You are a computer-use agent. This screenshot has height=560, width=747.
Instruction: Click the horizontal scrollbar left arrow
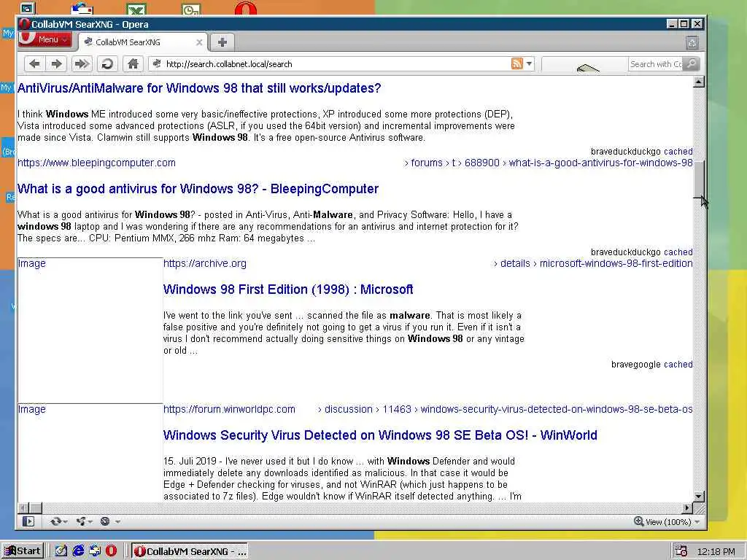pyautogui.click(x=23, y=508)
